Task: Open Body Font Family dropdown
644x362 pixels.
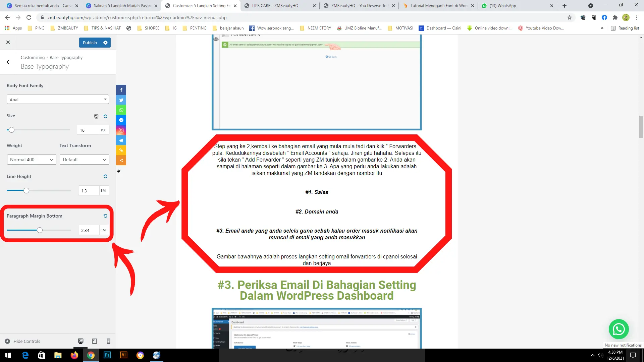Action: 58,99
